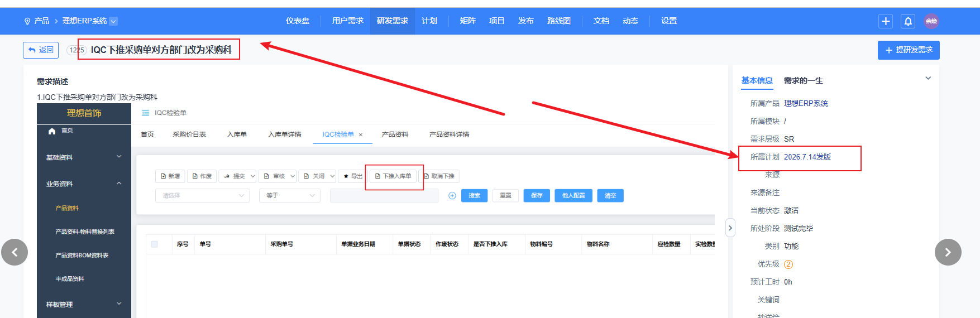Screen dimensions: 980x318
Task: Go to previous item with left arrow
Action: coord(15,252)
